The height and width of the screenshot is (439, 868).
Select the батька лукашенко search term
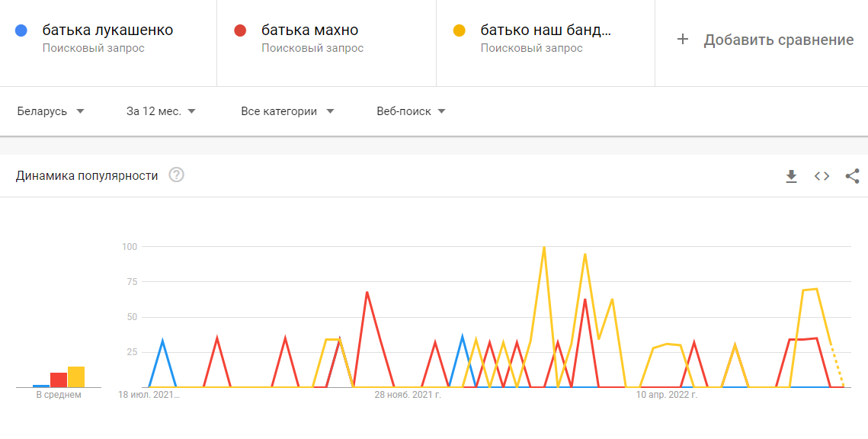[x=107, y=30]
